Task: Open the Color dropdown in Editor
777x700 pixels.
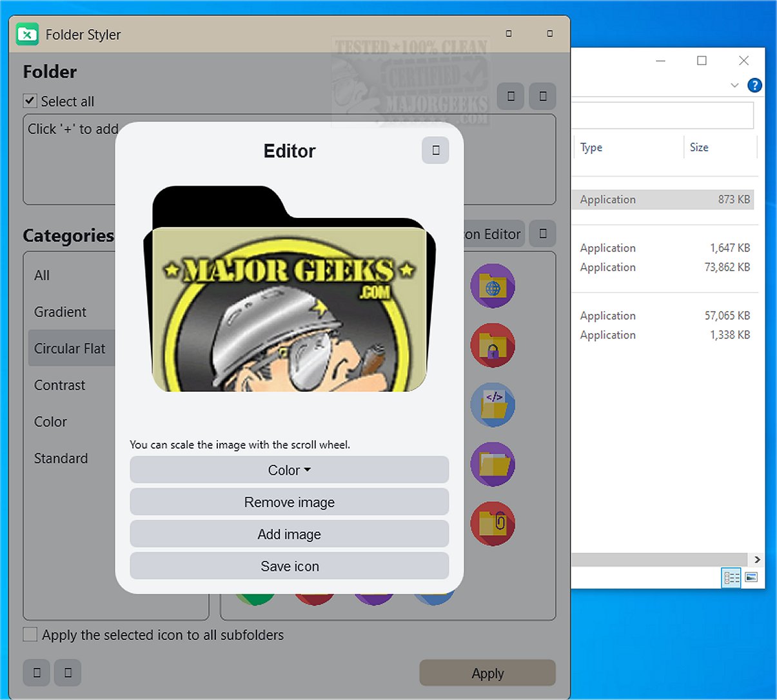Action: (x=289, y=470)
